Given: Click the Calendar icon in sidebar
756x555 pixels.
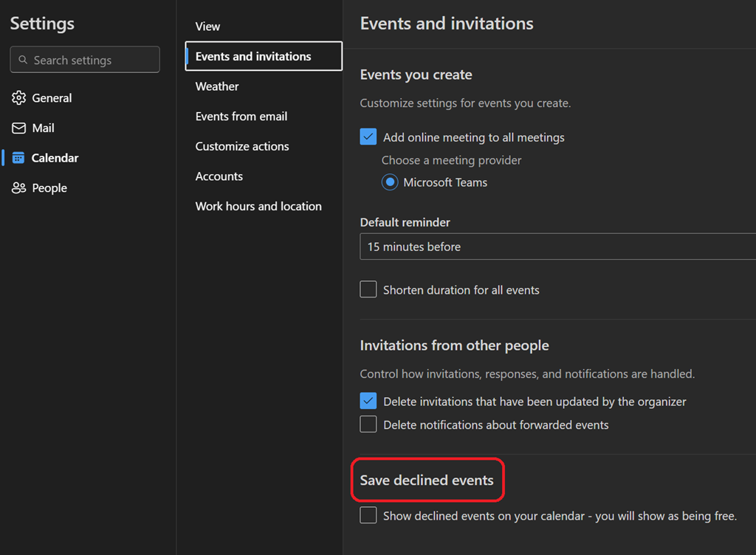Looking at the screenshot, I should point(18,158).
